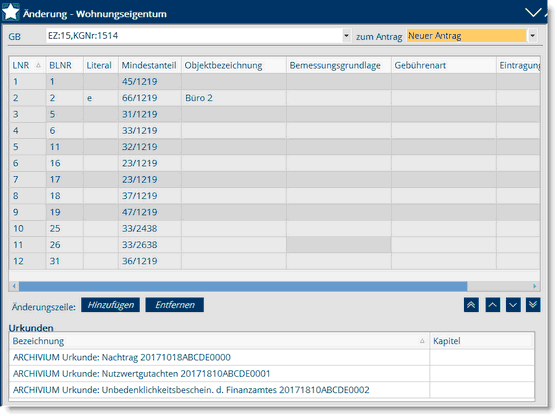Open the GB dropdown arrow
This screenshot has width=557, height=416.
[x=346, y=36]
